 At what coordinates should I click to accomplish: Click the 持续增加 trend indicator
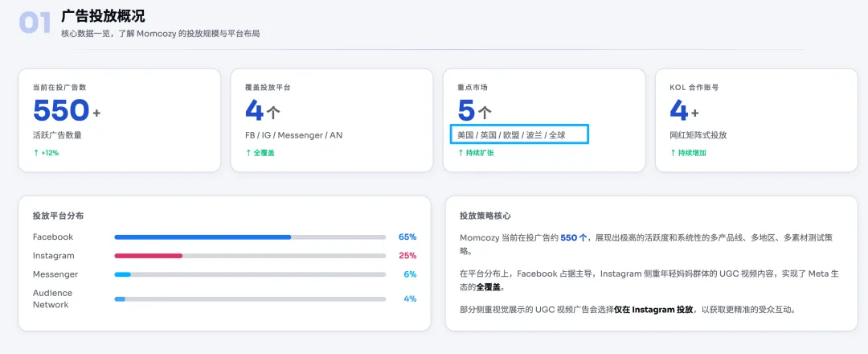tap(688, 153)
